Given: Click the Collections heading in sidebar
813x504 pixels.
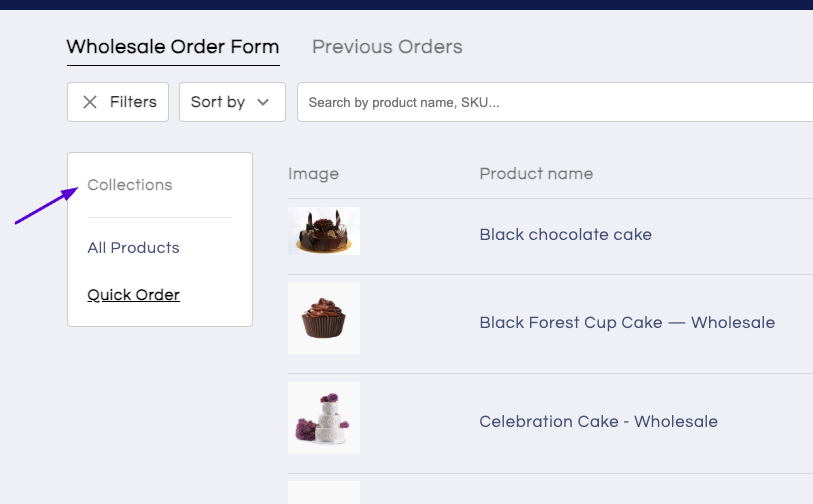Looking at the screenshot, I should pyautogui.click(x=130, y=185).
